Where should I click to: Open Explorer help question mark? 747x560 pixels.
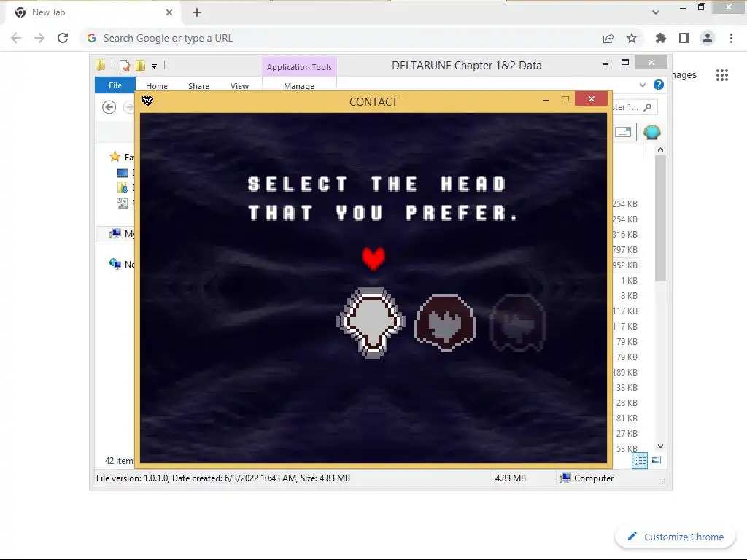[659, 85]
